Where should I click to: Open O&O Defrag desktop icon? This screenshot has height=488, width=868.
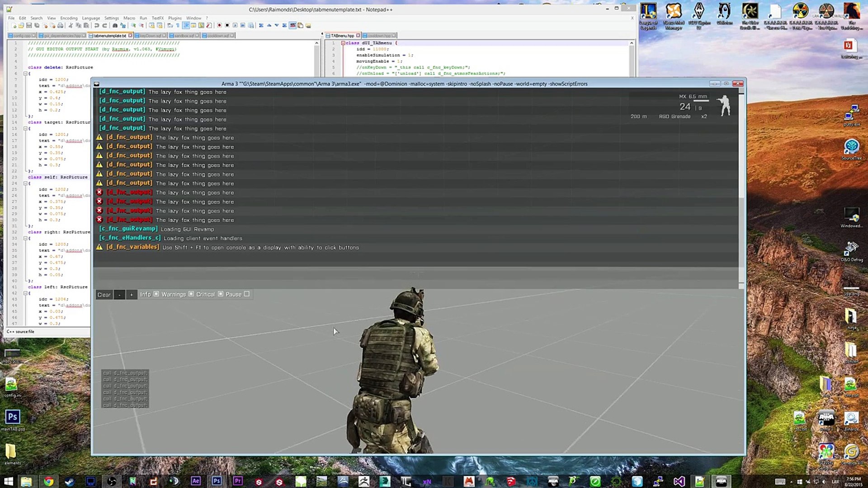coord(851,251)
